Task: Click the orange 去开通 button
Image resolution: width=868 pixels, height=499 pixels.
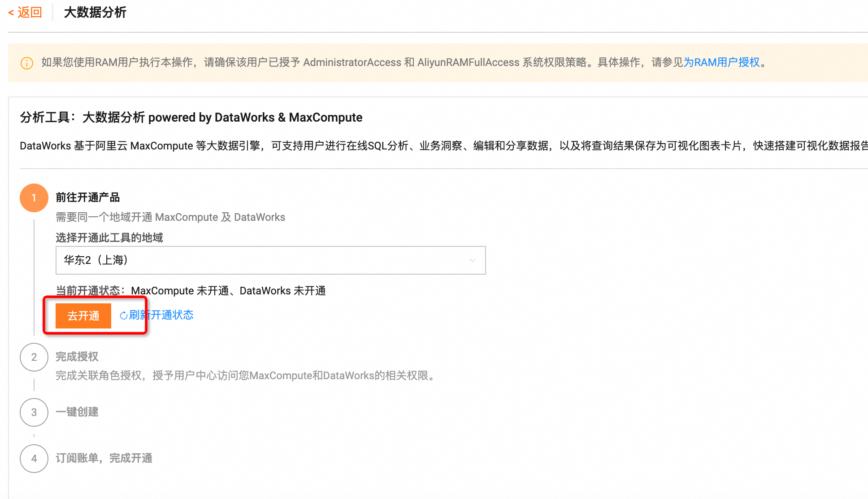Action: (83, 316)
